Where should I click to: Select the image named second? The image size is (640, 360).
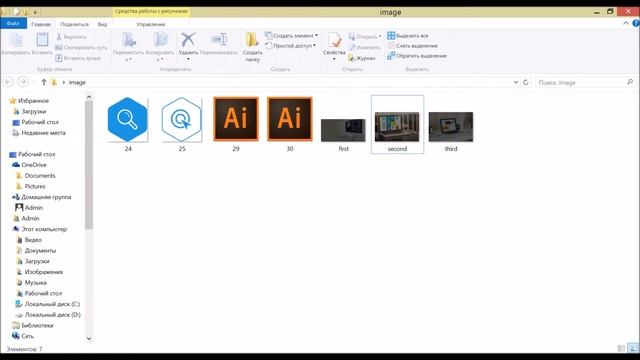point(397,124)
